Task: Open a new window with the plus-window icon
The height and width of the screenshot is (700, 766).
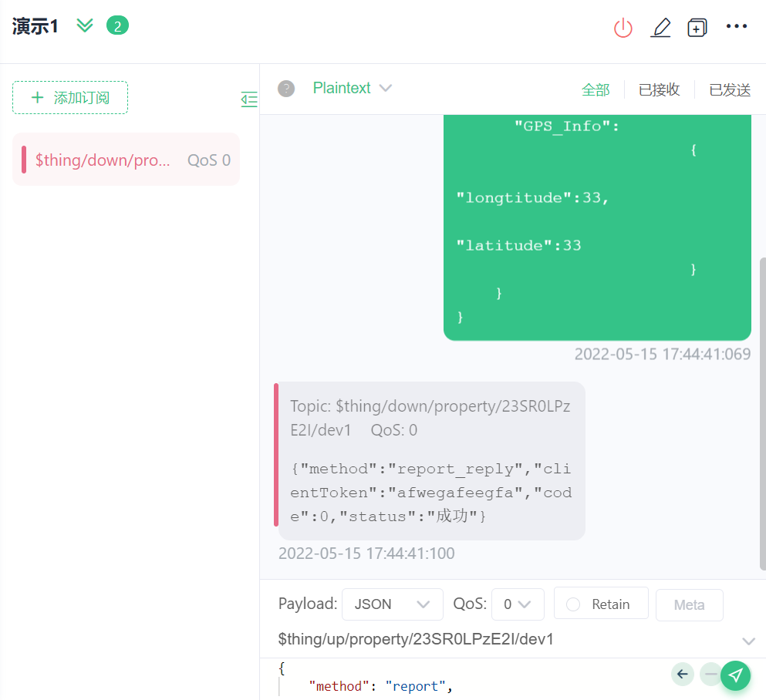Action: click(x=697, y=28)
